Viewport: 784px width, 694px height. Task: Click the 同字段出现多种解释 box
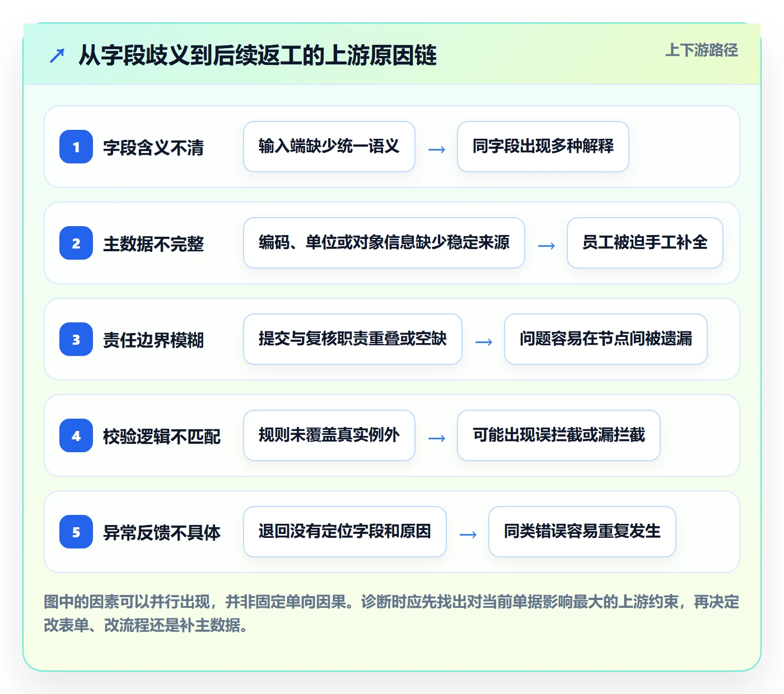click(x=543, y=147)
